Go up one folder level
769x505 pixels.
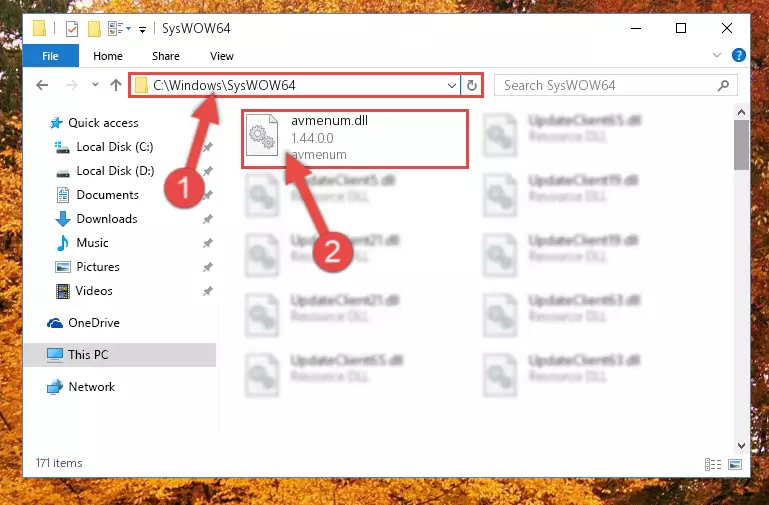coord(116,85)
